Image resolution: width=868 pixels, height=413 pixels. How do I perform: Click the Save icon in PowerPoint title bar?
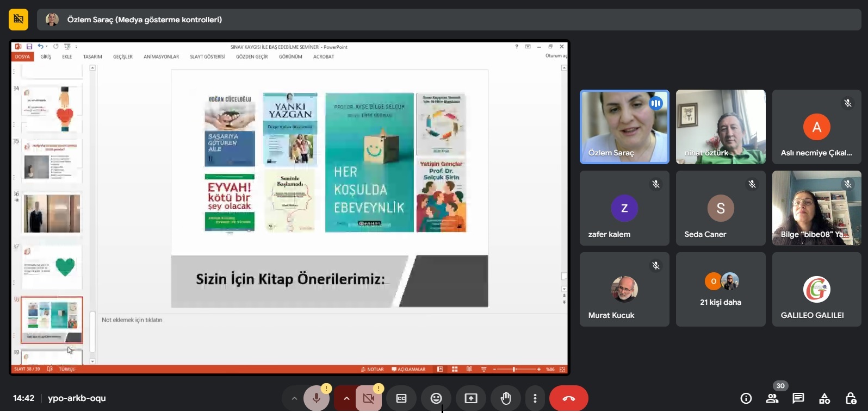(x=29, y=47)
